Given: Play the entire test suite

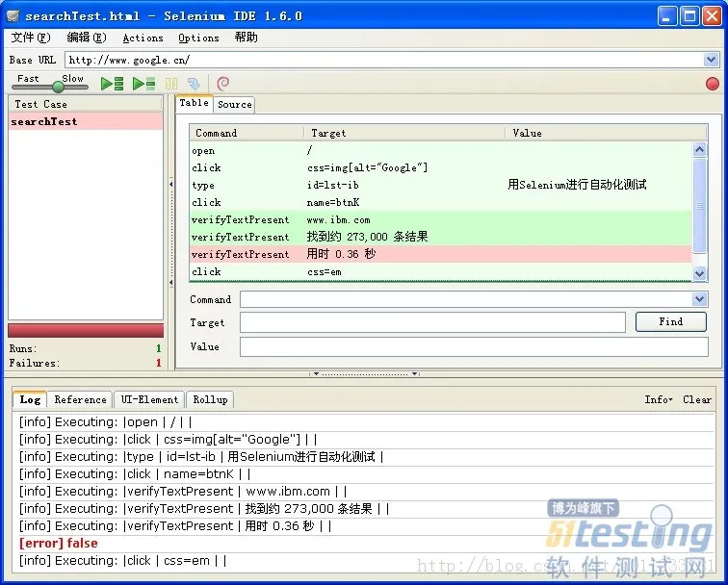Looking at the screenshot, I should 112,84.
